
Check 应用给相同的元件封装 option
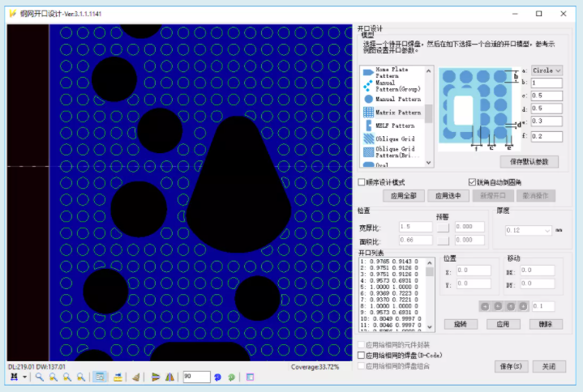coord(361,344)
